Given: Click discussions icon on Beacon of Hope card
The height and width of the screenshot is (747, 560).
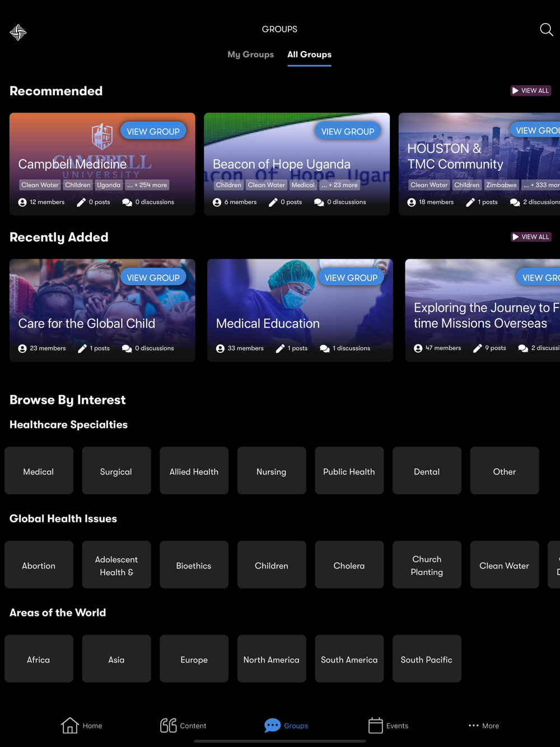Looking at the screenshot, I should click(x=319, y=202).
